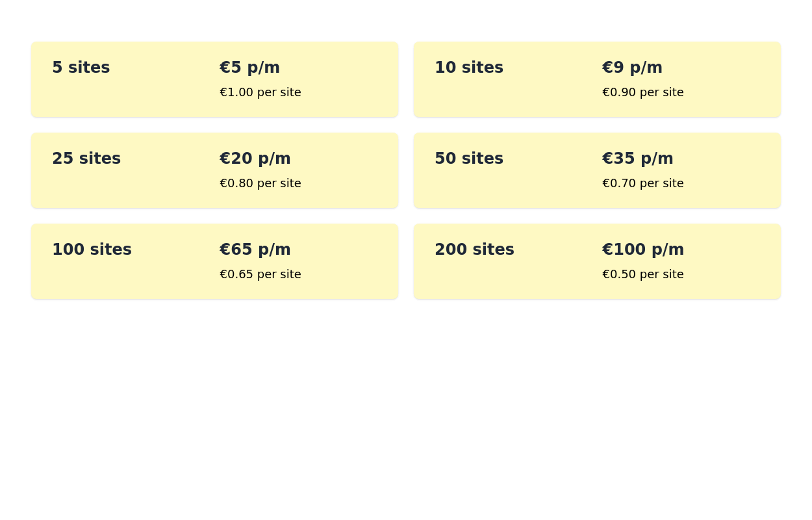Click the €0.80 per site text
The width and height of the screenshot is (812, 520).
(x=260, y=183)
